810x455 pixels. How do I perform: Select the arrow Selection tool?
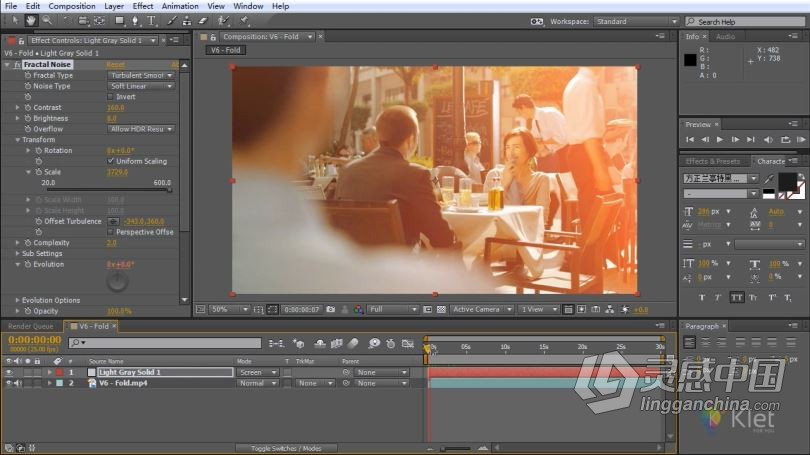[15, 21]
